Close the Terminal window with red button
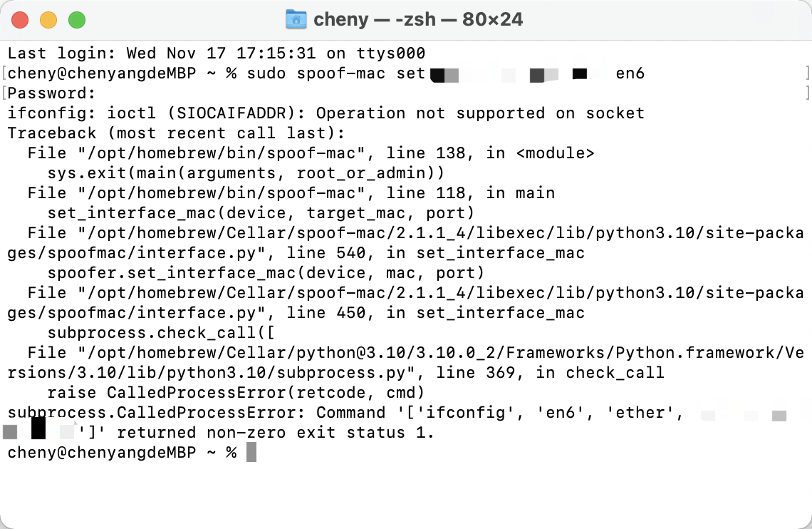Screen dimensions: 812x529 21,20
